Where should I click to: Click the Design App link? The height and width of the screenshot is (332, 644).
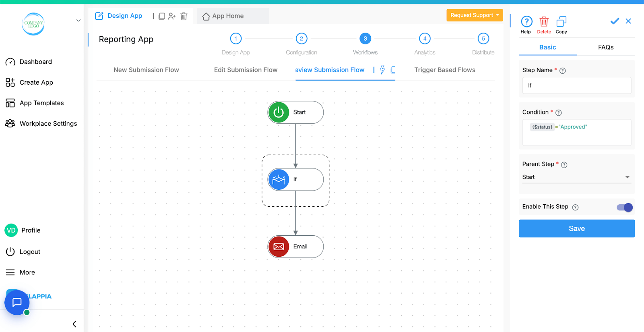125,16
